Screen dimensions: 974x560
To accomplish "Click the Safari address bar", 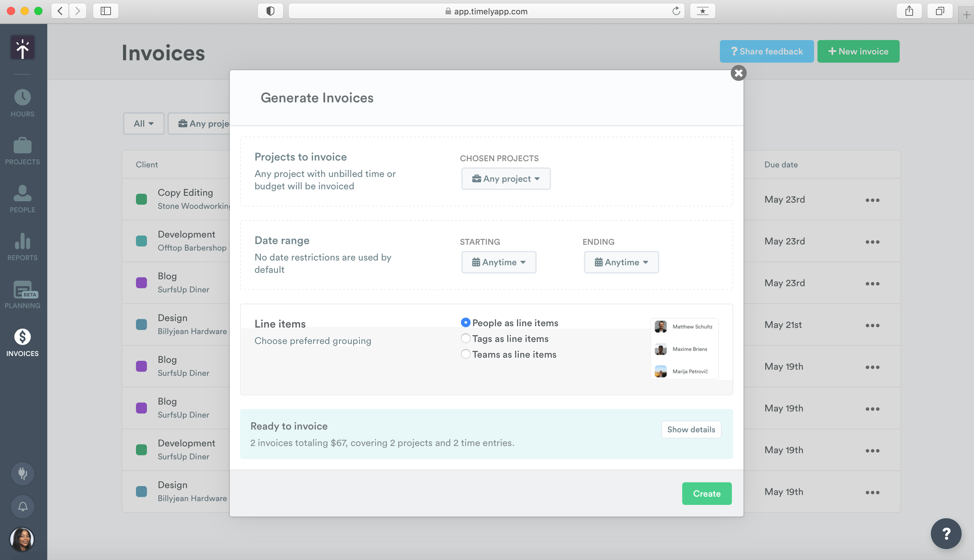I will (x=486, y=11).
